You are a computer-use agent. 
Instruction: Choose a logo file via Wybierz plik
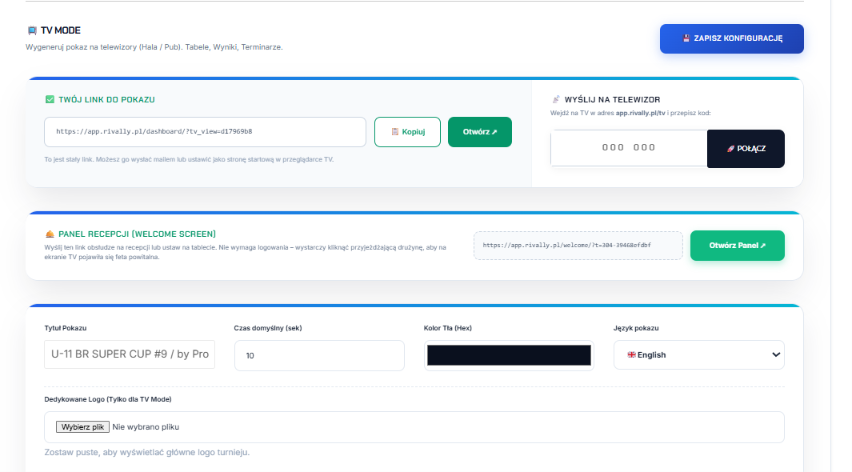pos(83,427)
